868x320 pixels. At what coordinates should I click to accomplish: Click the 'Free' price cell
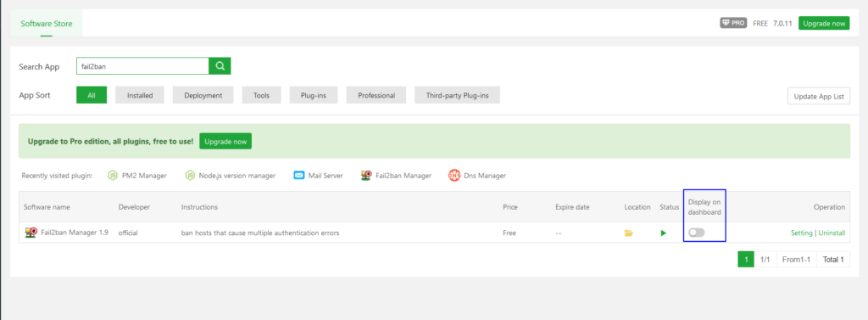[x=509, y=233]
